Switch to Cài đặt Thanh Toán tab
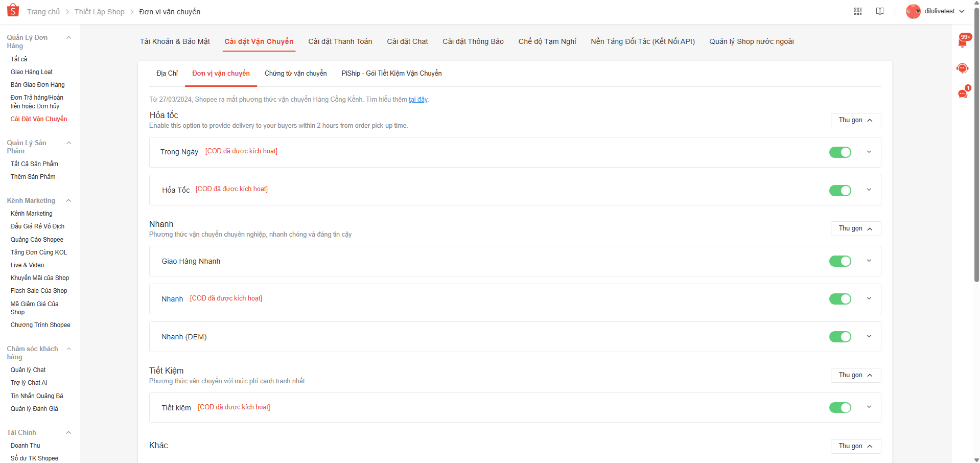 (340, 41)
